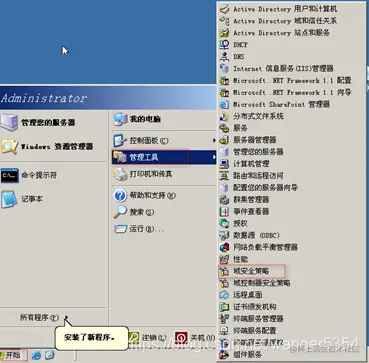Open 证书颁发机构 icon
369x363 pixels.
pos(225,307)
